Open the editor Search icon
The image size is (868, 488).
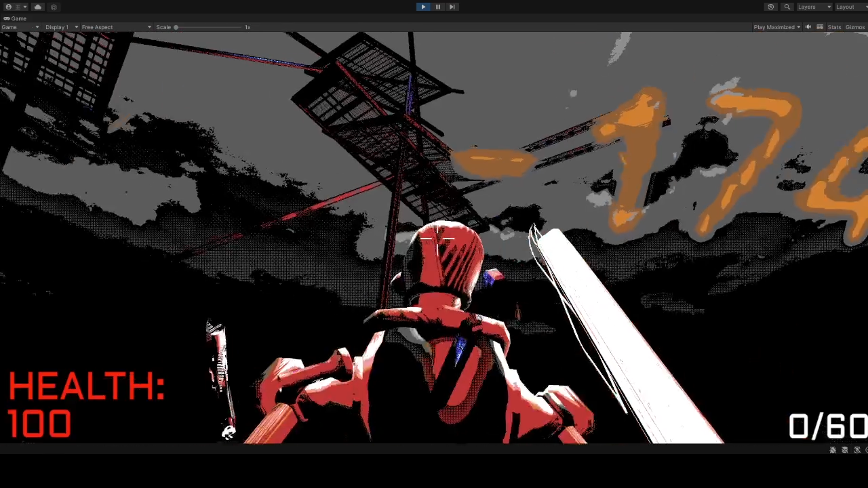click(787, 7)
